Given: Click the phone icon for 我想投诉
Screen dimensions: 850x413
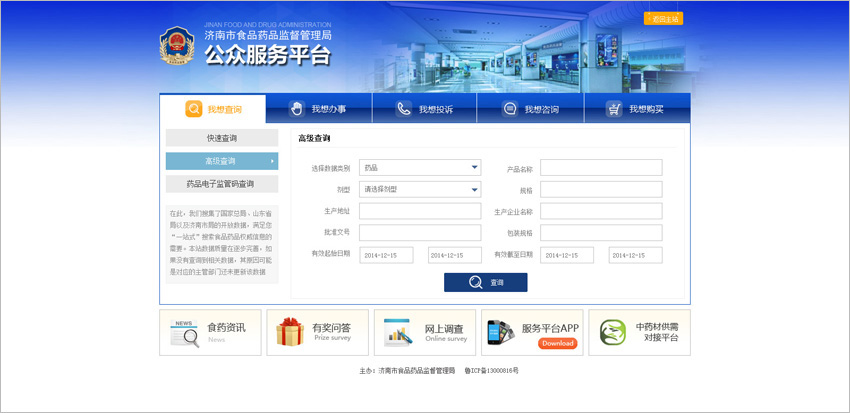Looking at the screenshot, I should coord(403,109).
